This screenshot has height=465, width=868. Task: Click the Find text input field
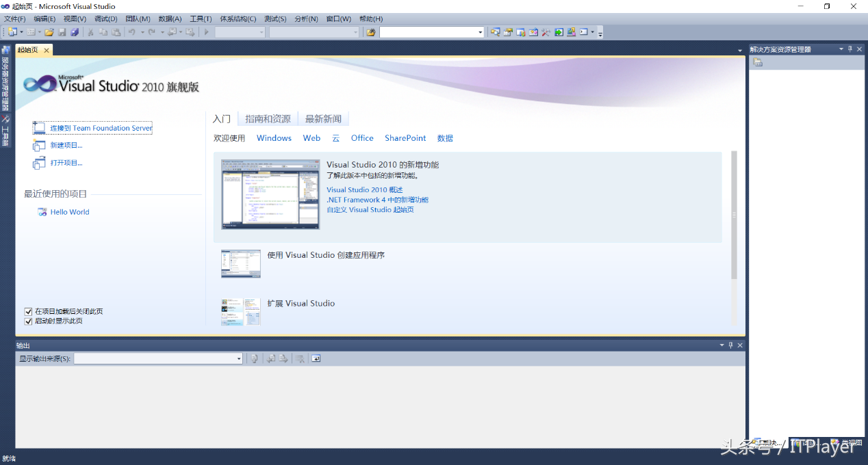(428, 32)
